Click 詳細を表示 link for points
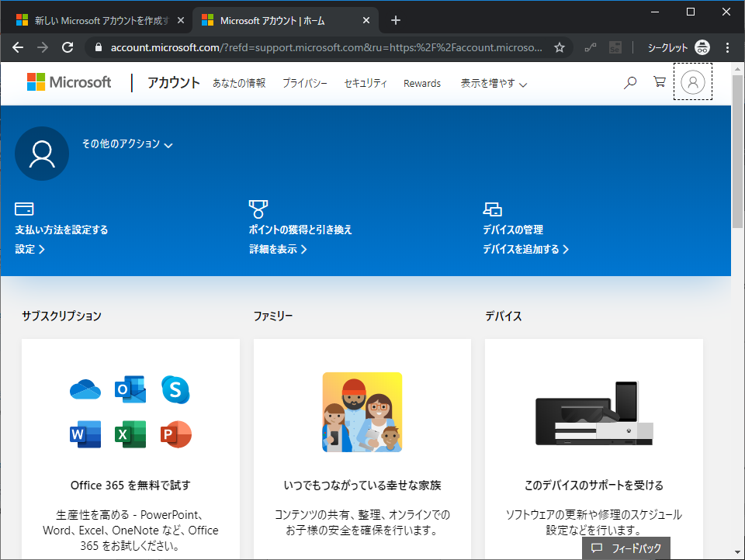The width and height of the screenshot is (745, 560). pyautogui.click(x=278, y=249)
